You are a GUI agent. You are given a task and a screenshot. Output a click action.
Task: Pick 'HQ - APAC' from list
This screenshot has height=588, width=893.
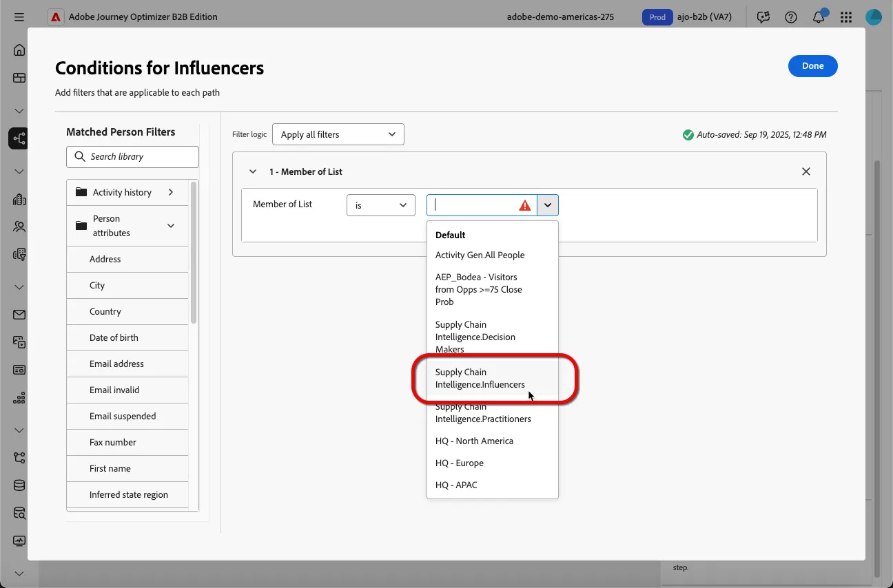coord(493,485)
